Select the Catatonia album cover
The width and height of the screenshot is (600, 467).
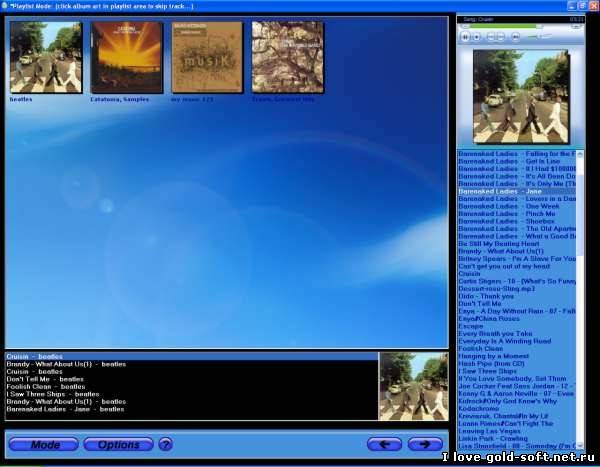tap(127, 57)
